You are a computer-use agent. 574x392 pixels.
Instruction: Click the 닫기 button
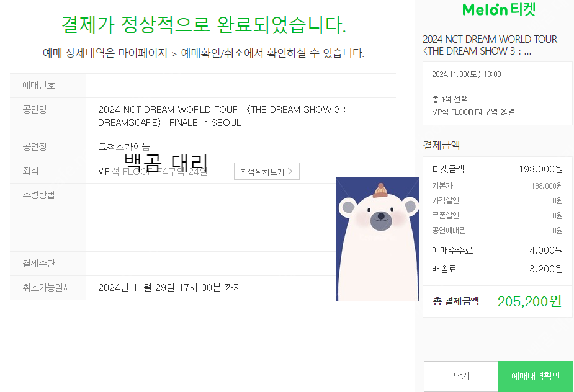461,376
